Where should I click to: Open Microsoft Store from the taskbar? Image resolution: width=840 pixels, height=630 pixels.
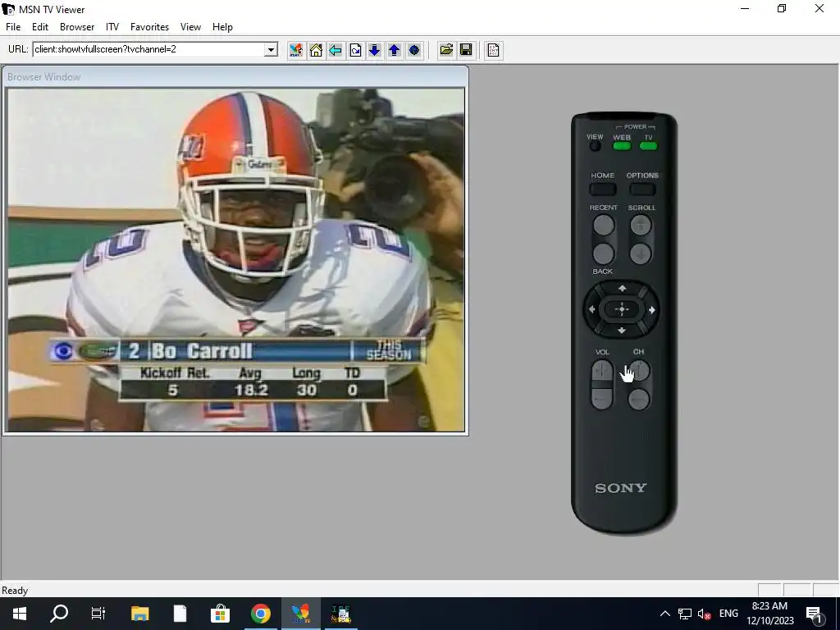tap(220, 614)
